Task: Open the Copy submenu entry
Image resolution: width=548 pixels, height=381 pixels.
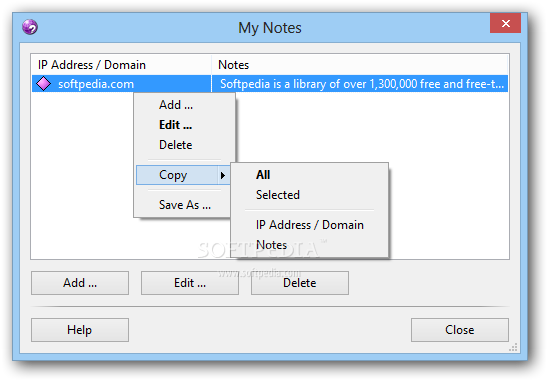Action: pyautogui.click(x=183, y=175)
